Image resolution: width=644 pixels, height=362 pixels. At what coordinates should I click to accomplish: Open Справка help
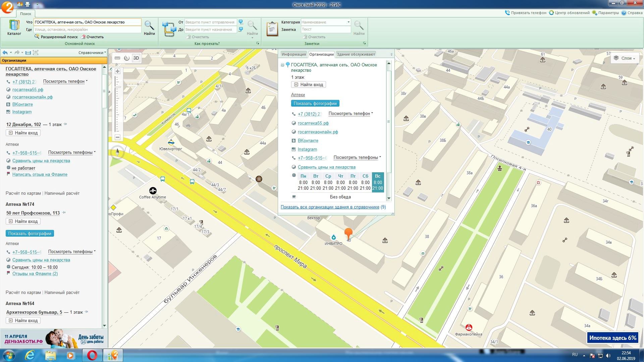coord(632,13)
